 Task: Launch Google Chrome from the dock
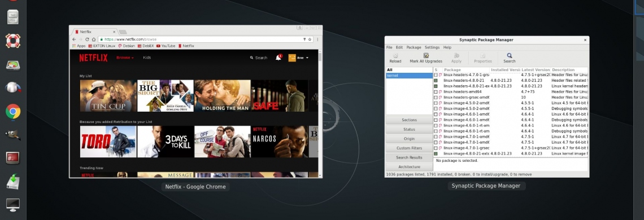[x=13, y=112]
